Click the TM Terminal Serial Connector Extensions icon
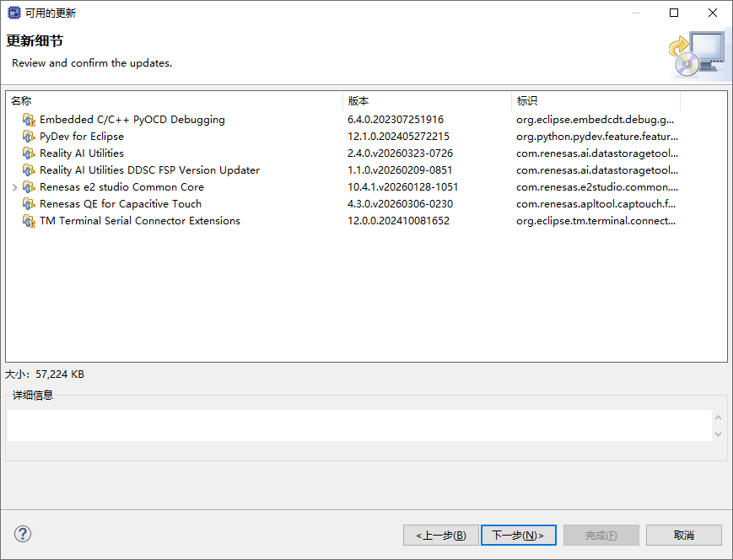The image size is (733, 560). click(29, 221)
